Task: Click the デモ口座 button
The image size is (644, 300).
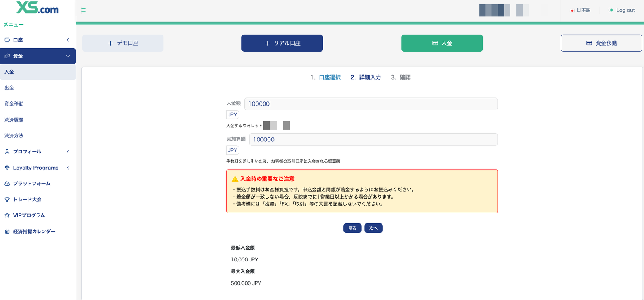Action: 123,43
